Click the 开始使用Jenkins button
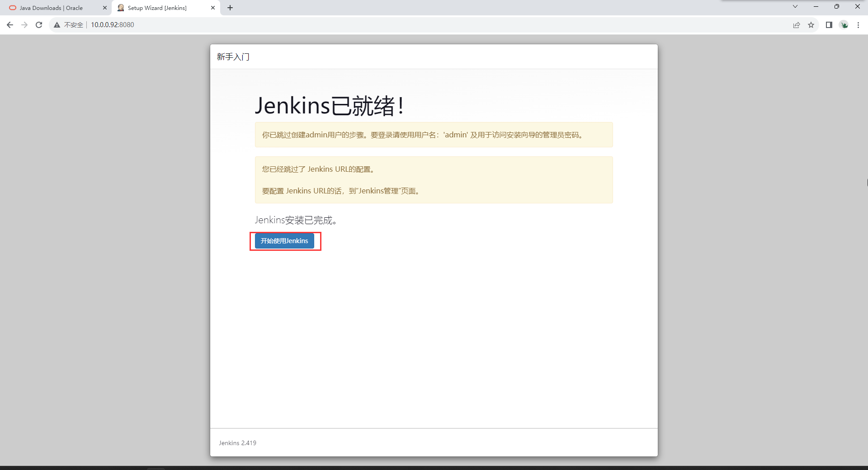The image size is (868, 470). point(284,241)
